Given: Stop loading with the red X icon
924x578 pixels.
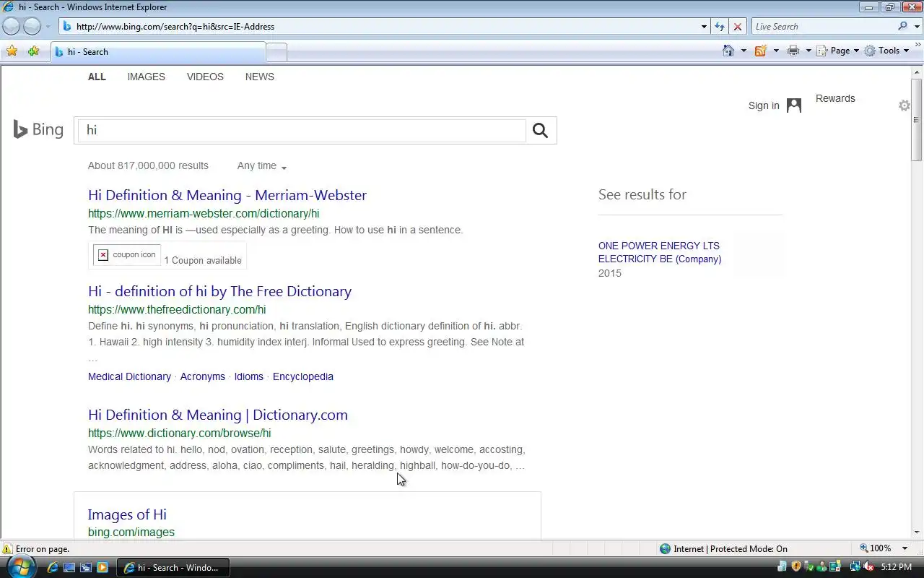Looking at the screenshot, I should tap(737, 27).
